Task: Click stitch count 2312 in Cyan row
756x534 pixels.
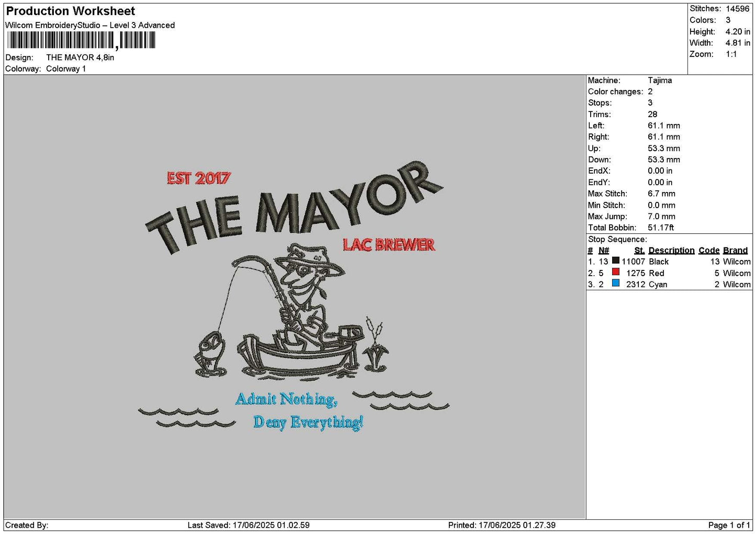Action: (636, 285)
